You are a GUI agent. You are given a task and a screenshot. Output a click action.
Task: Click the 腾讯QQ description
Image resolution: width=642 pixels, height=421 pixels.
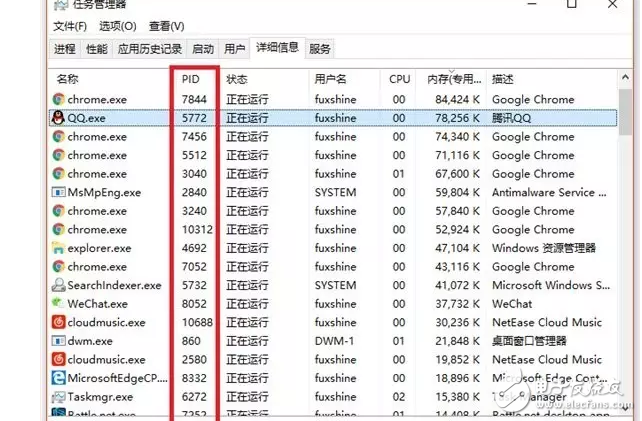511,118
